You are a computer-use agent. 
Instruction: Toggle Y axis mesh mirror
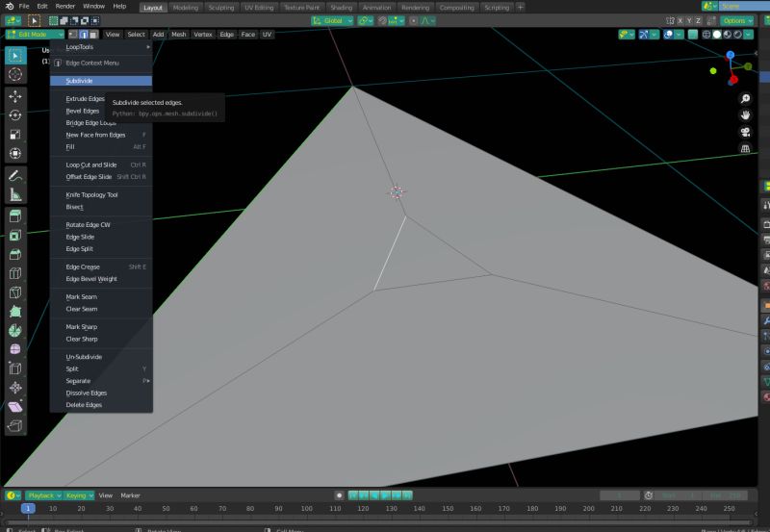689,20
